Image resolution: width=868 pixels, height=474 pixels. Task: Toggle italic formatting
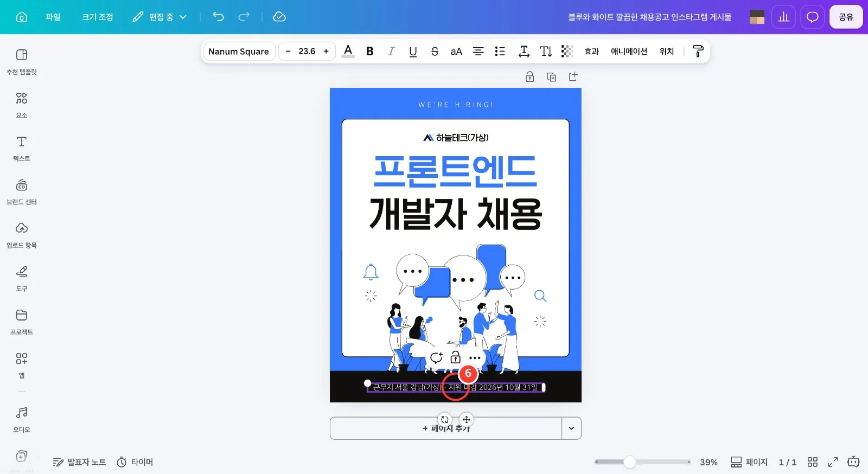391,52
